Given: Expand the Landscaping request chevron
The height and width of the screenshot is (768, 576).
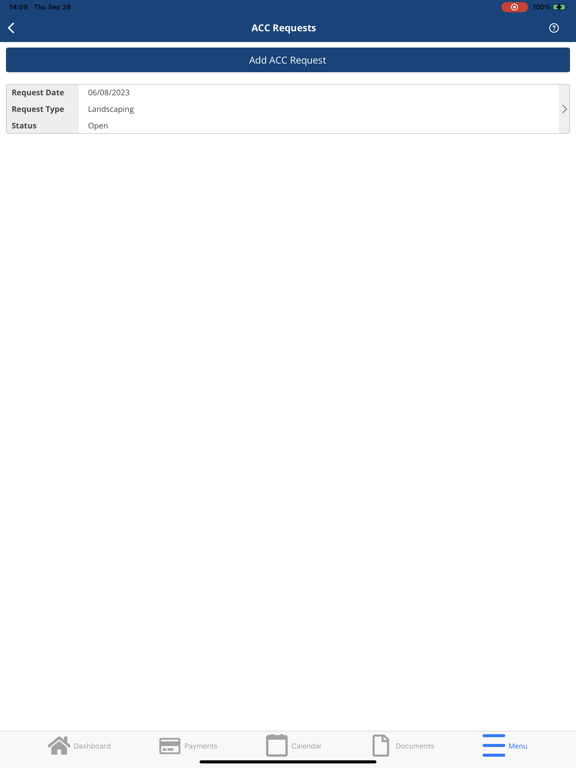Looking at the screenshot, I should [564, 109].
